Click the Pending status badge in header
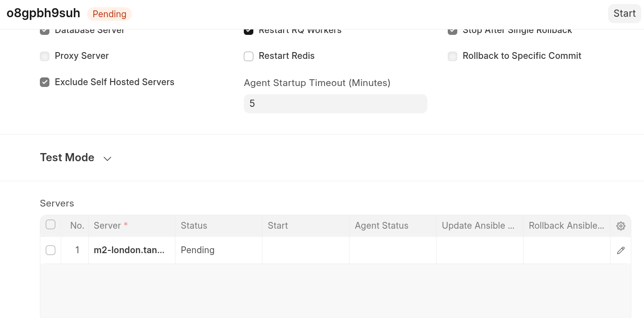 [x=109, y=14]
